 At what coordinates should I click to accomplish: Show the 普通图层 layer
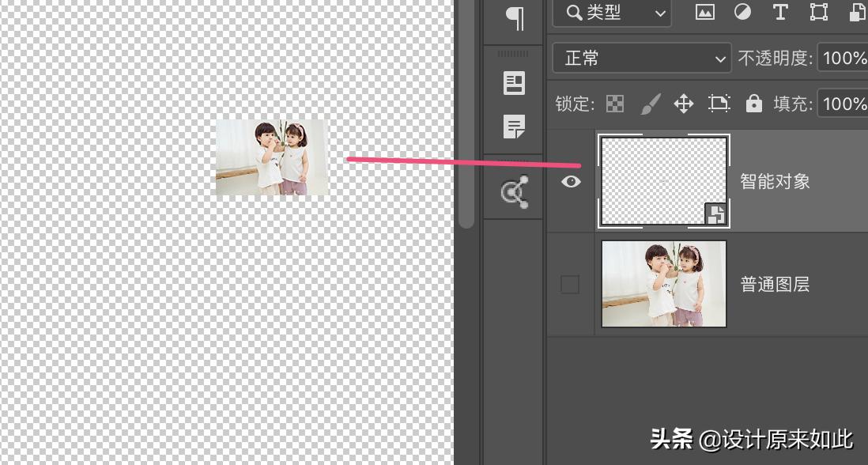[570, 284]
